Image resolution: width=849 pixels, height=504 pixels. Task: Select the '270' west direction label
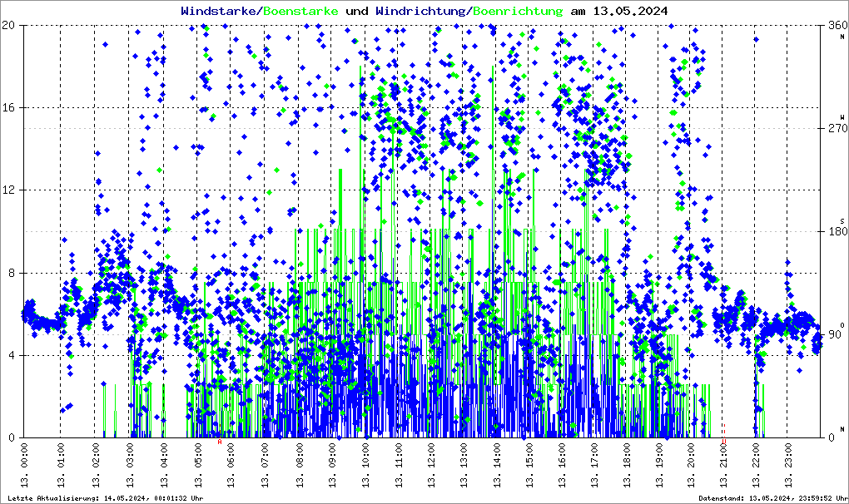834,129
